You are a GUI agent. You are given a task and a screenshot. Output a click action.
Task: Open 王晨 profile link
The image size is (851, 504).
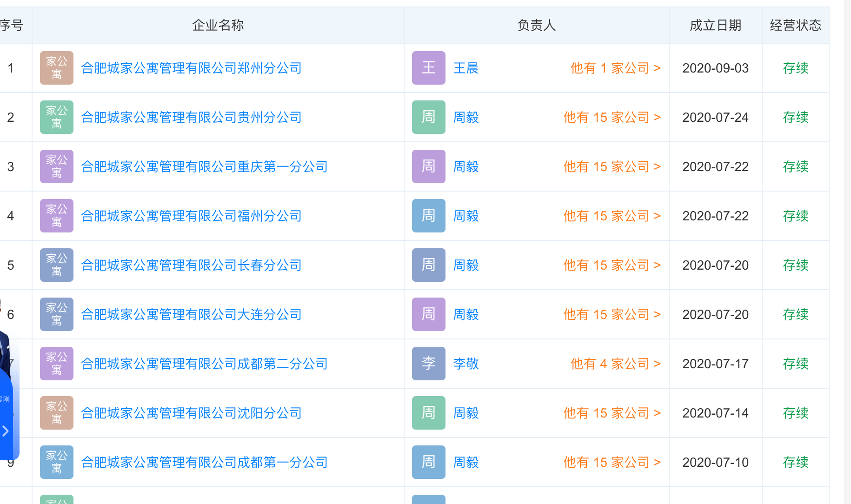pyautogui.click(x=466, y=68)
